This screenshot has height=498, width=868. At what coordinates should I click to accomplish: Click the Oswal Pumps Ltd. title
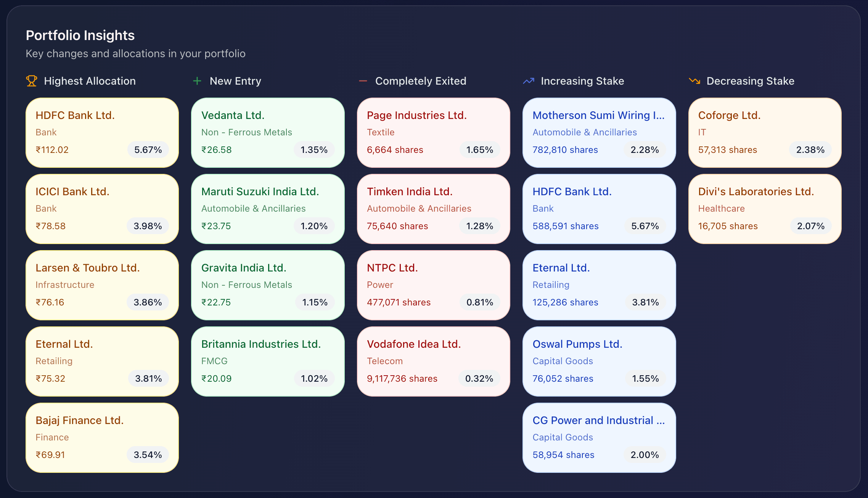tap(577, 344)
